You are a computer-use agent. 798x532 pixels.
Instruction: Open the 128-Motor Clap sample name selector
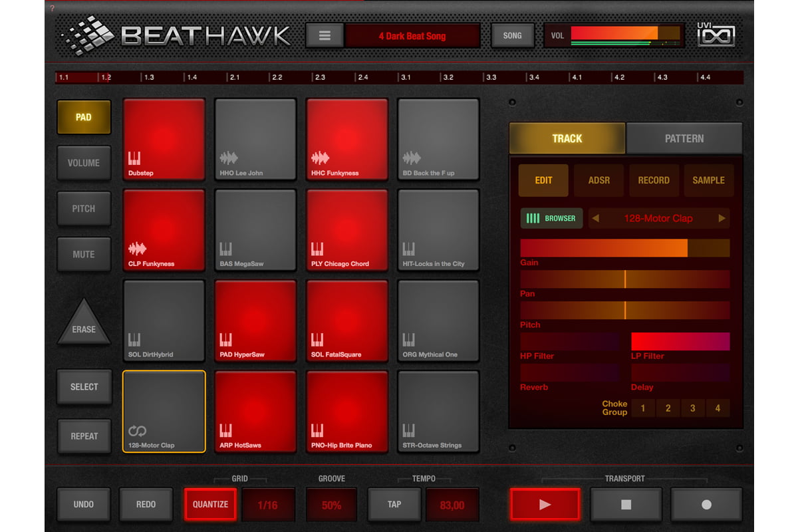coord(658,218)
